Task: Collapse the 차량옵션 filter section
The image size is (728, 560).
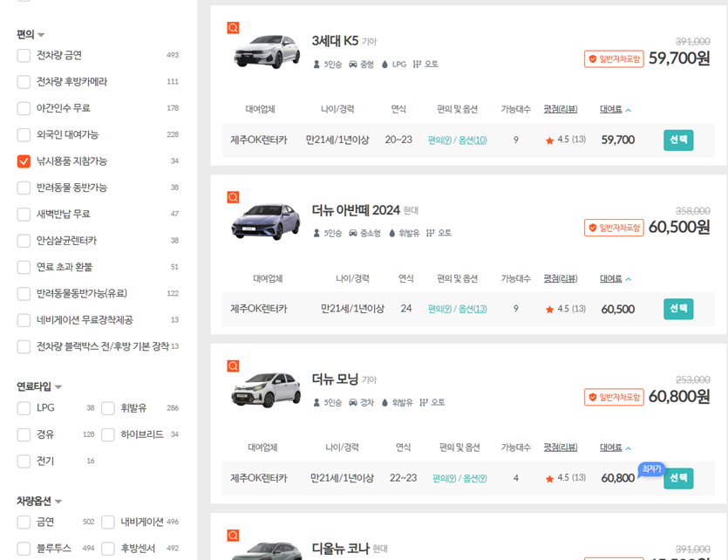Action: pos(39,501)
